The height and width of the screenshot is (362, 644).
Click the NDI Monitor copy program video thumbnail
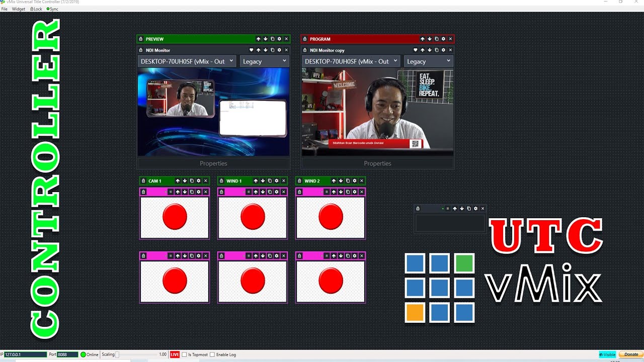[377, 112]
